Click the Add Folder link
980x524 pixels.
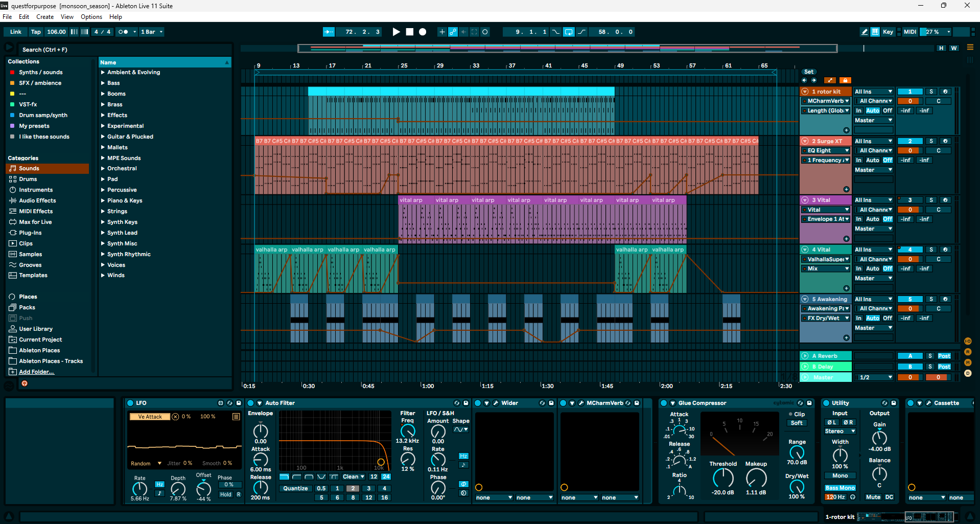[36, 372]
